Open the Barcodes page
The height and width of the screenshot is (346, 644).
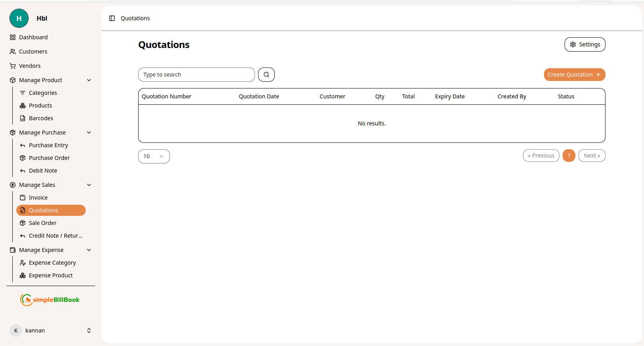(x=41, y=118)
